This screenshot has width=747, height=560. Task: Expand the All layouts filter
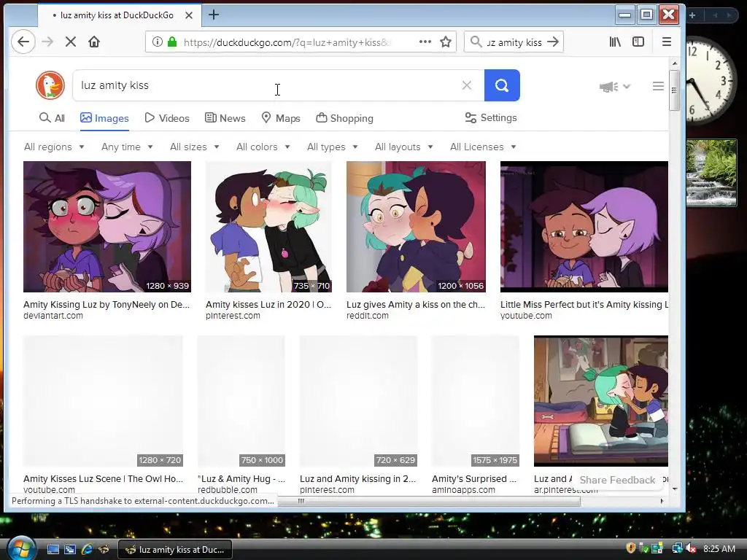[x=403, y=147]
